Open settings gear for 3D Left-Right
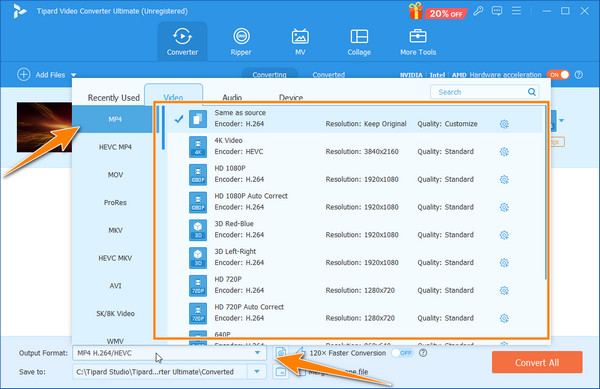 pos(504,263)
